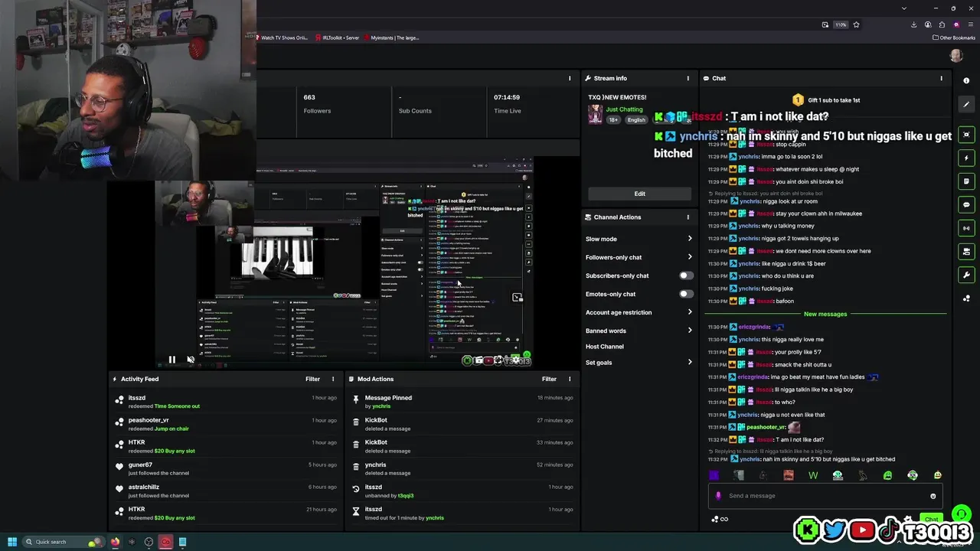This screenshot has height=551, width=980.
Task: Open the wrench tools icon on sidebar
Action: (967, 275)
